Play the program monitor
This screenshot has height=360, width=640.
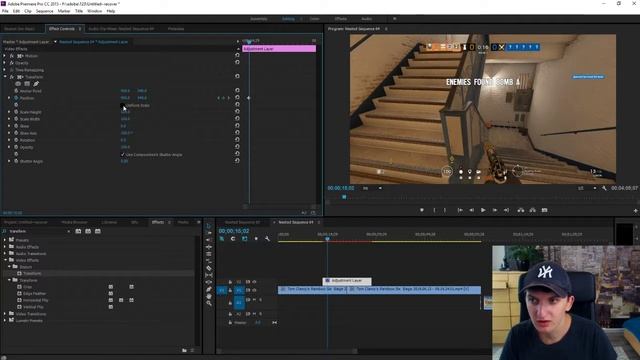(x=483, y=210)
